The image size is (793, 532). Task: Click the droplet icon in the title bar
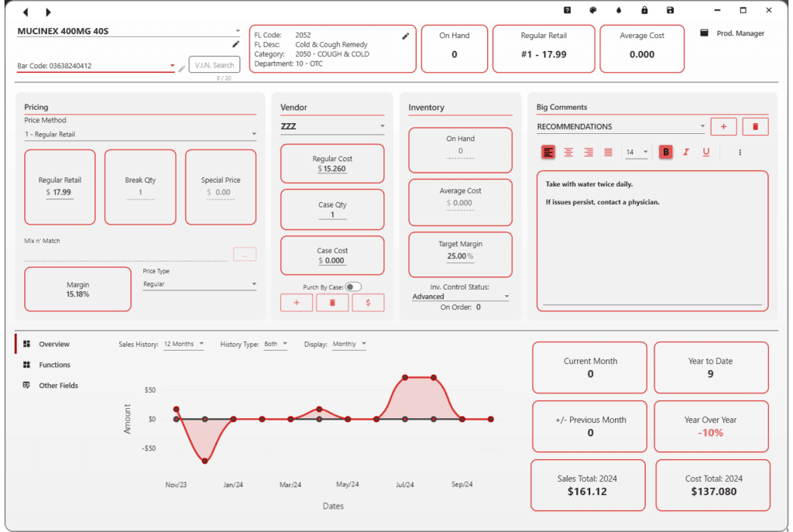pyautogui.click(x=619, y=10)
